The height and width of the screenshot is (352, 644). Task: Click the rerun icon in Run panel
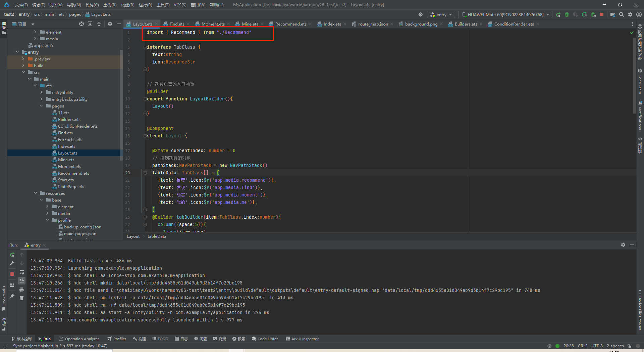point(12,255)
